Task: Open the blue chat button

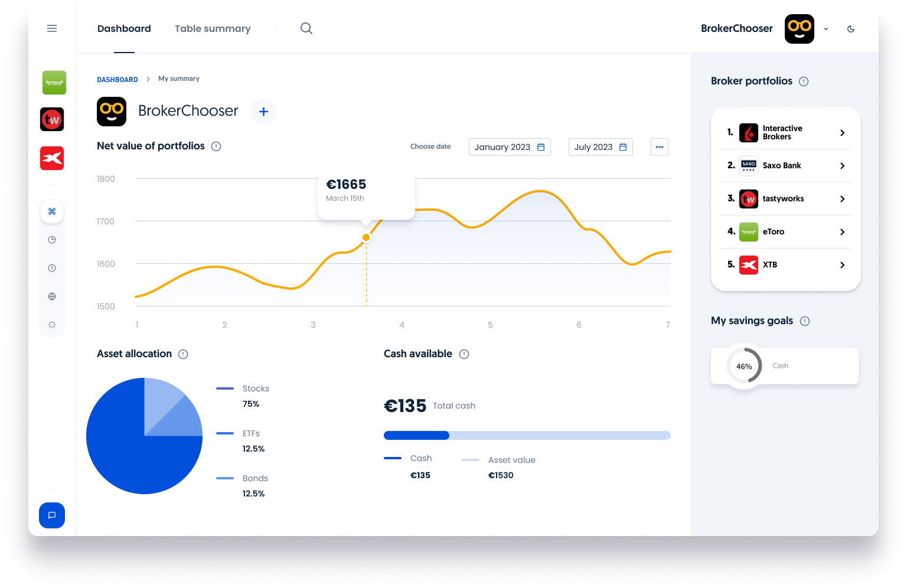Action: pyautogui.click(x=52, y=515)
